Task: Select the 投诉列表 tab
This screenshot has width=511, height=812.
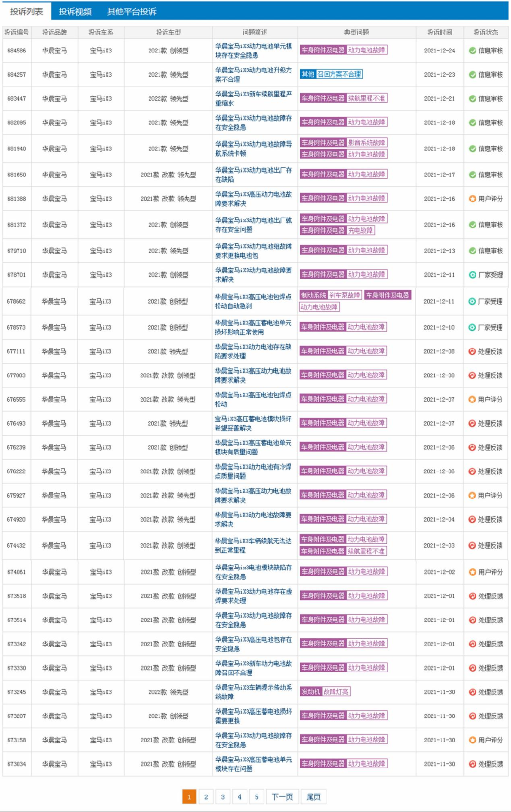Action: [x=26, y=11]
